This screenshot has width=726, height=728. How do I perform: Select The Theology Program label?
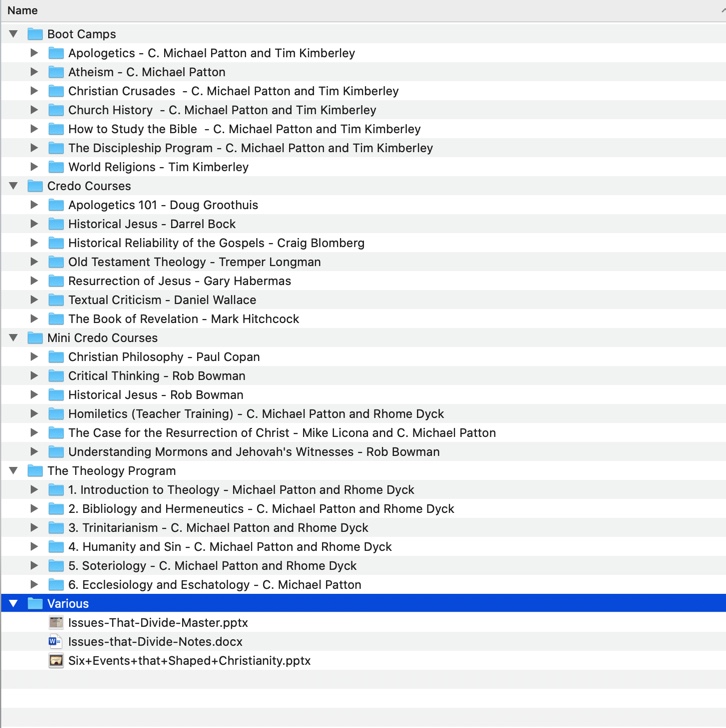pyautogui.click(x=111, y=470)
